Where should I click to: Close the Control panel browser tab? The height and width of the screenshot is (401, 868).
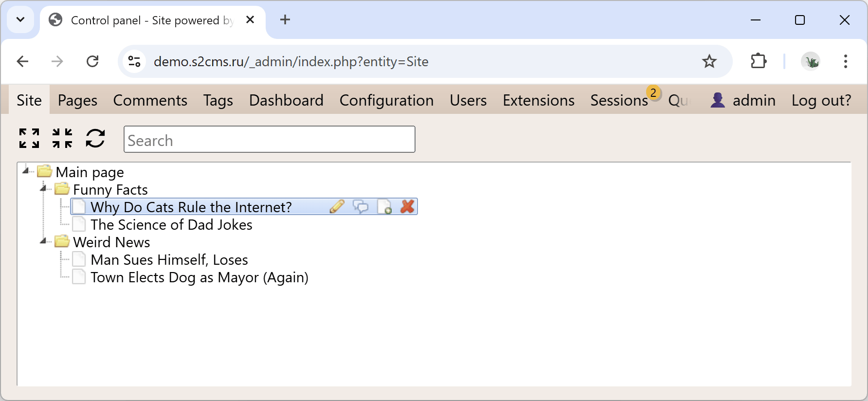click(250, 19)
